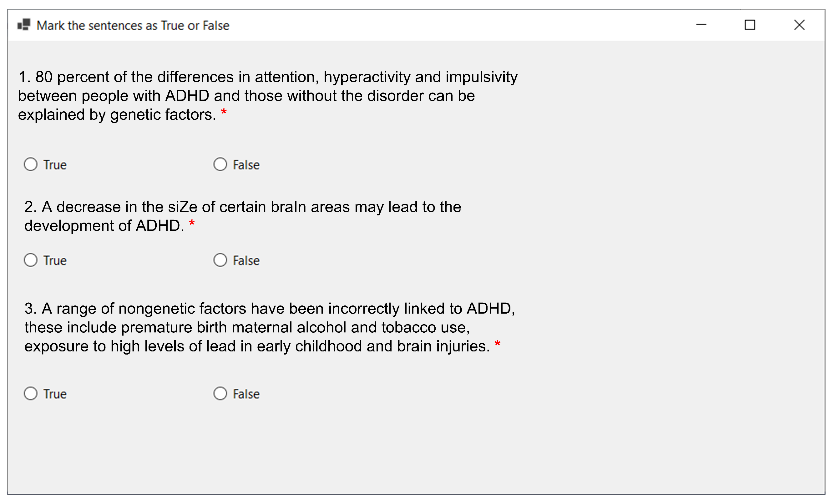Click the app icon in title bar

pos(24,25)
